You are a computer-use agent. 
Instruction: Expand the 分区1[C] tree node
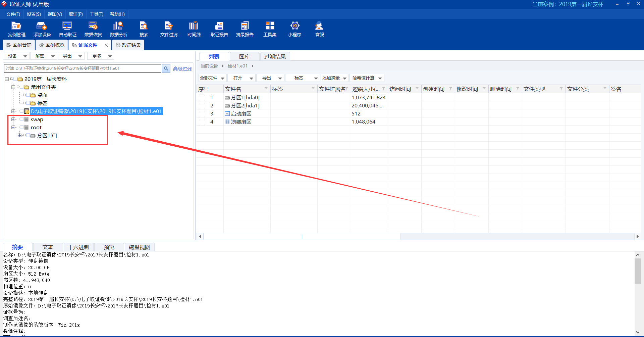(19, 135)
